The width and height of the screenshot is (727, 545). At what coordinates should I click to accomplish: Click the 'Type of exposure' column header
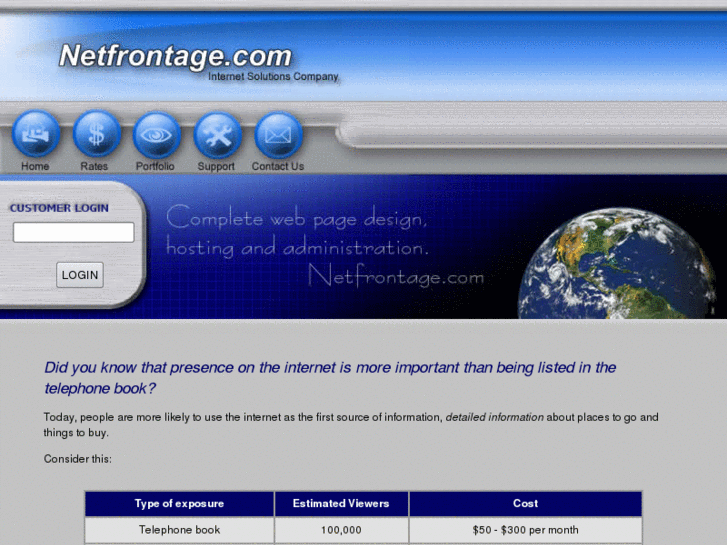pyautogui.click(x=179, y=504)
